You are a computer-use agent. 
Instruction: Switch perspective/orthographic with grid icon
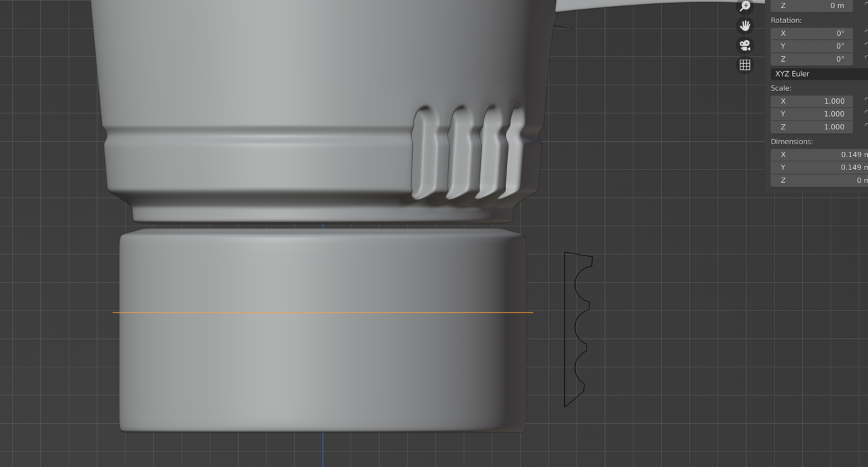[745, 65]
